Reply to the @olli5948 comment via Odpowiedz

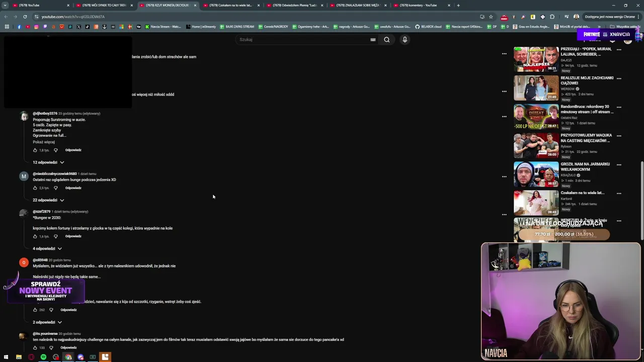click(x=68, y=310)
